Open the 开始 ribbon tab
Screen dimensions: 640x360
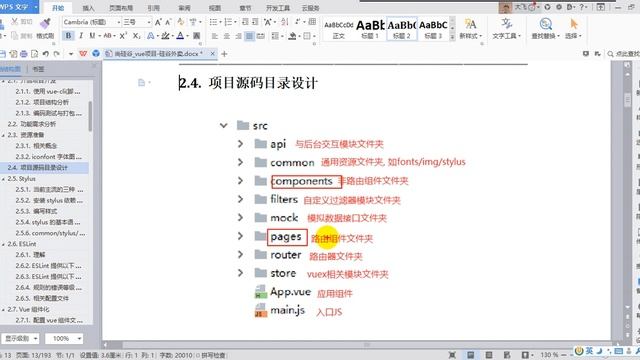[58, 8]
